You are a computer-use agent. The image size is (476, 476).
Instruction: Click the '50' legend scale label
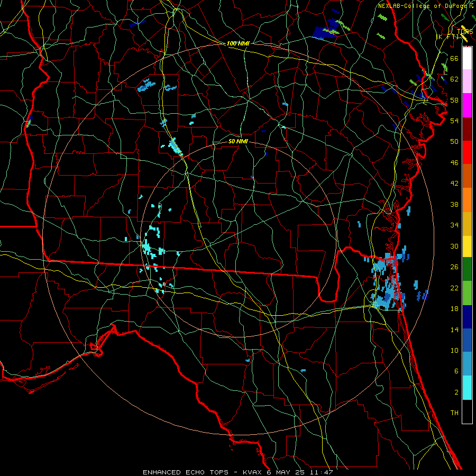coord(454,142)
